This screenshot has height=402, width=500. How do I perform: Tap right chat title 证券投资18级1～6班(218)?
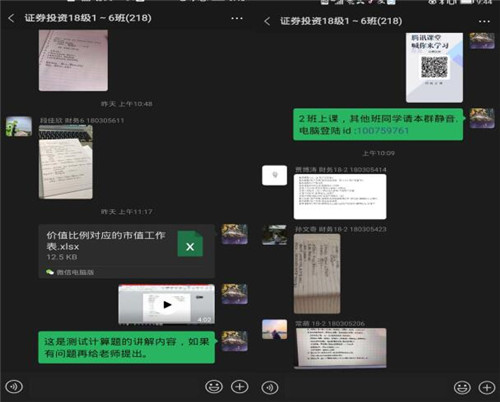pyautogui.click(x=341, y=21)
